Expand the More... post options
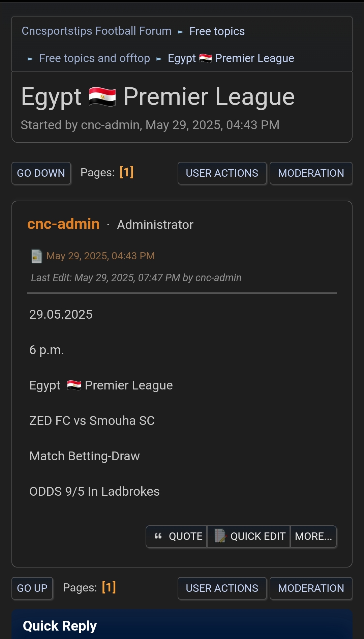Viewport: 364px width, 639px height. 313,536
